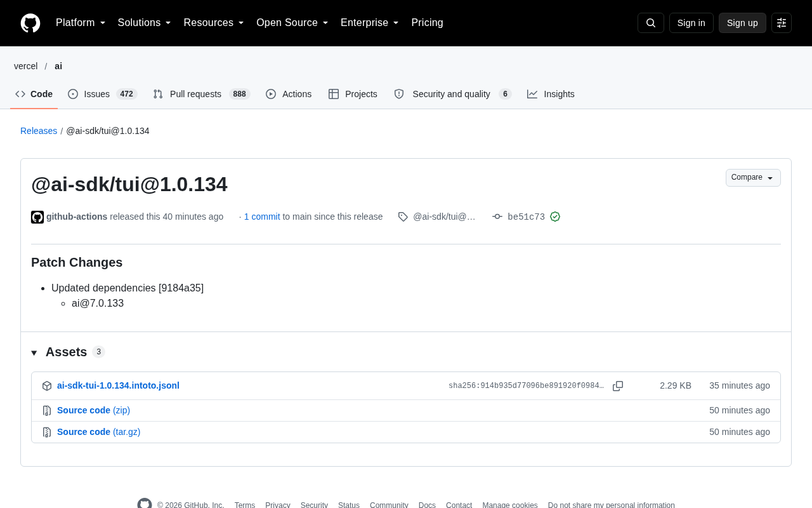
Task: Open the Compare dropdown
Action: pyautogui.click(x=753, y=178)
